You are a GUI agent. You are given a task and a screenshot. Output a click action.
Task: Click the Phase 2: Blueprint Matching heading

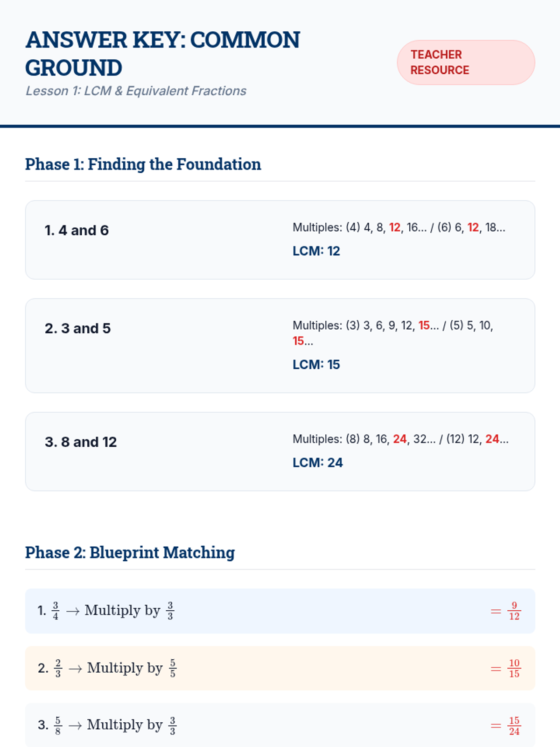[x=130, y=552]
